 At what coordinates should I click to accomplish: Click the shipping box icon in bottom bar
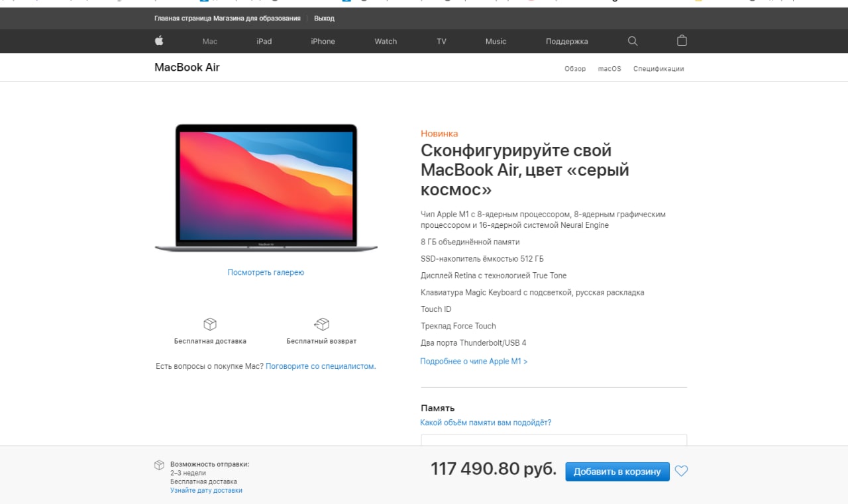click(159, 465)
